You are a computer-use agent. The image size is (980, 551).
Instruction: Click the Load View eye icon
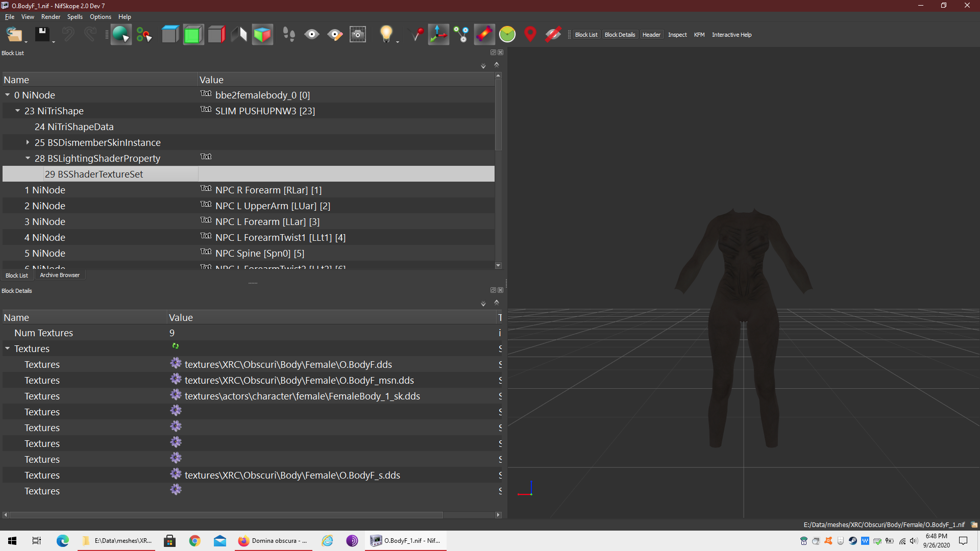(312, 35)
